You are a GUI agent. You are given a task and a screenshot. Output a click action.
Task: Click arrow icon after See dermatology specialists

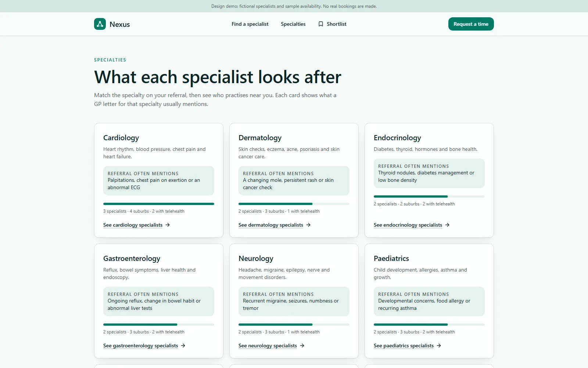click(308, 225)
